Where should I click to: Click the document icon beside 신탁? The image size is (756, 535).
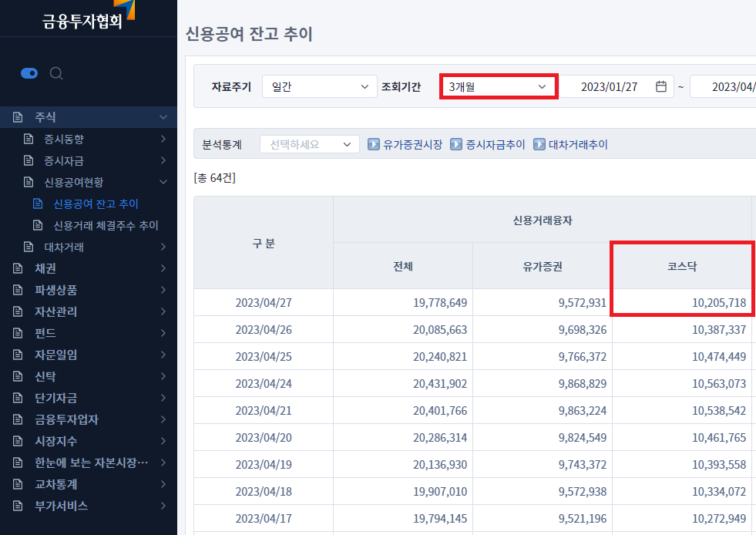(18, 376)
